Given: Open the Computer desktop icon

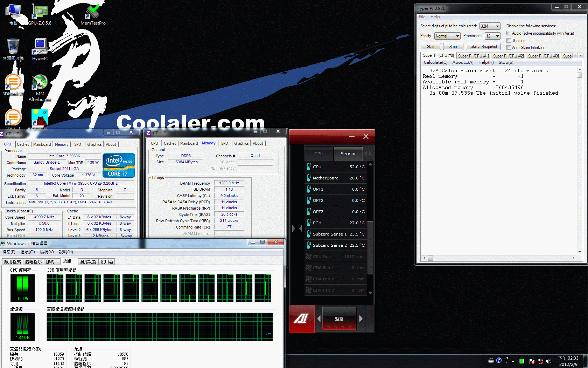Looking at the screenshot, I should click(x=13, y=14).
